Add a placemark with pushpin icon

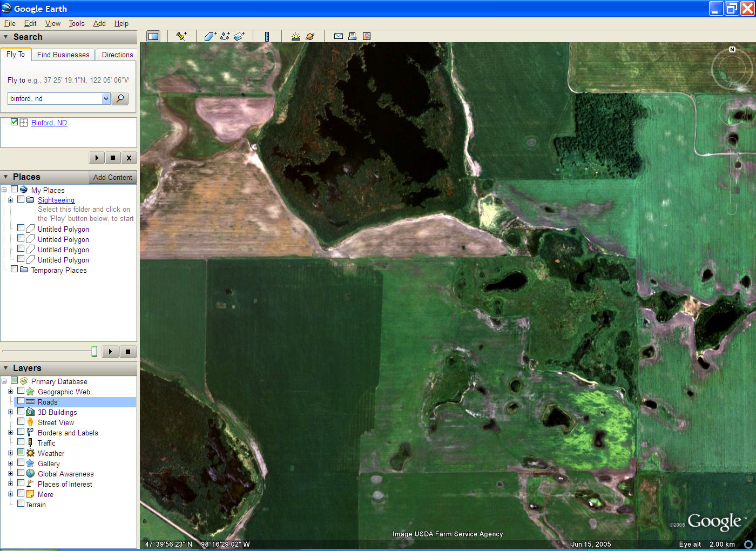[181, 36]
